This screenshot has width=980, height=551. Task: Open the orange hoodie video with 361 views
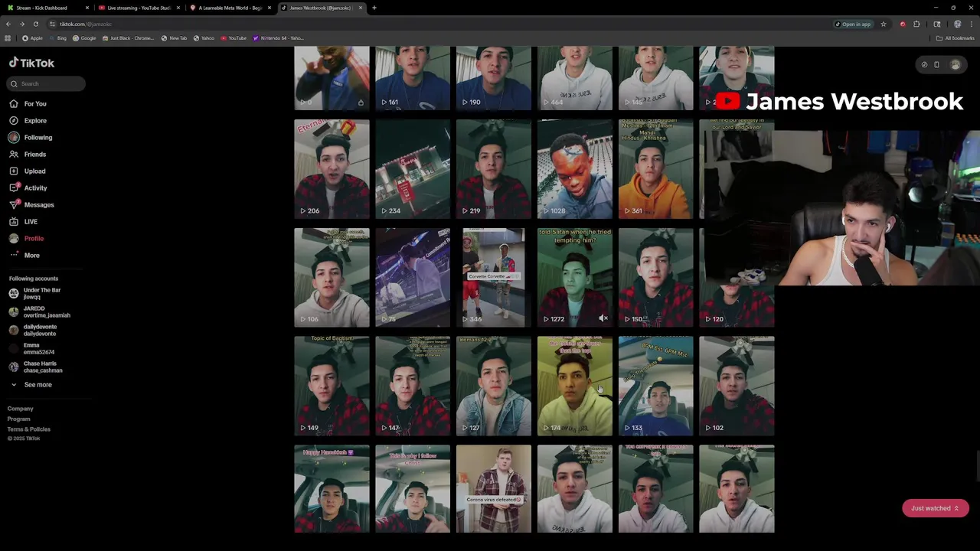click(x=656, y=169)
